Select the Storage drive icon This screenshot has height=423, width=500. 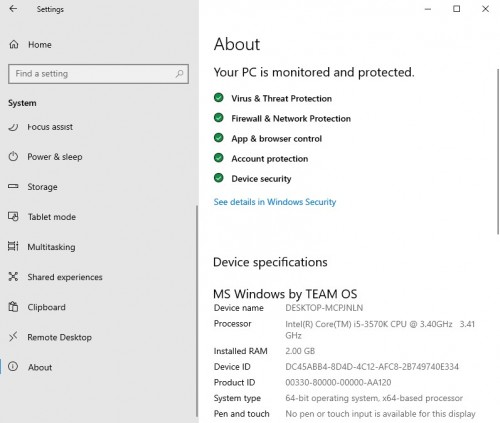(13, 186)
